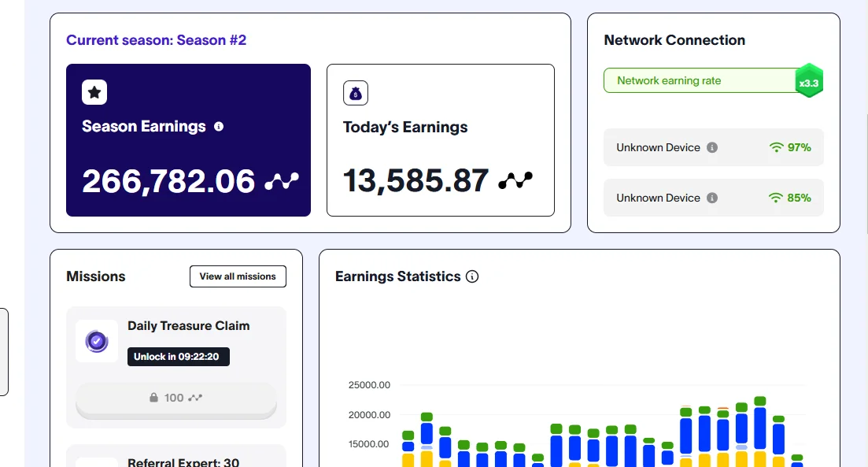Viewport: 868px width, 467px height.
Task: Select the 97% Unknown Device row
Action: point(714,147)
